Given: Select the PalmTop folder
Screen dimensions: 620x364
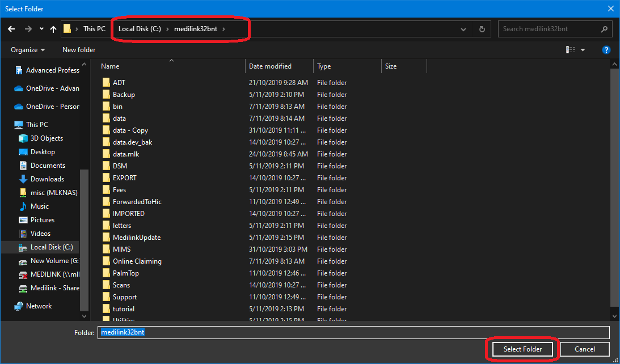Looking at the screenshot, I should (126, 273).
